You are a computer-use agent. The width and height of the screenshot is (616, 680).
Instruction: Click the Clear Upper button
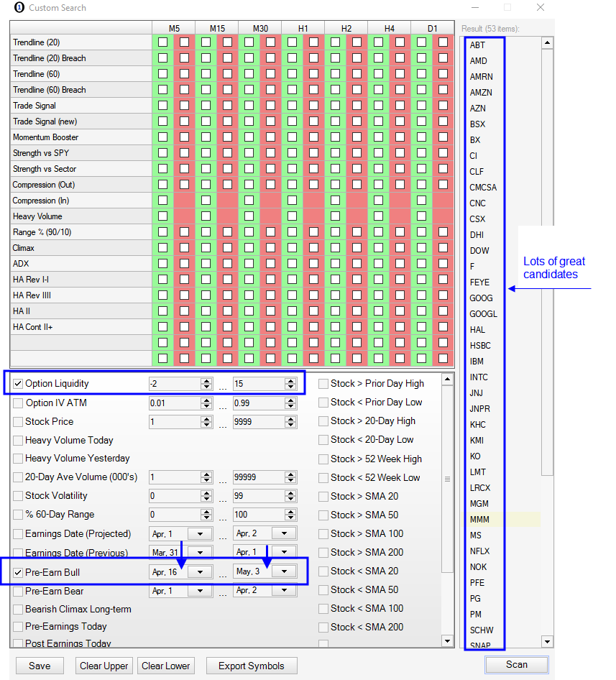[x=104, y=666]
